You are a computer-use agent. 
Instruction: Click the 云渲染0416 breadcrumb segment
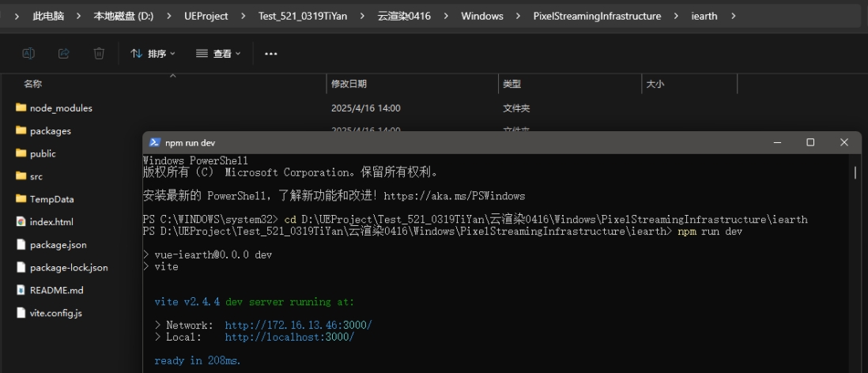pos(404,16)
